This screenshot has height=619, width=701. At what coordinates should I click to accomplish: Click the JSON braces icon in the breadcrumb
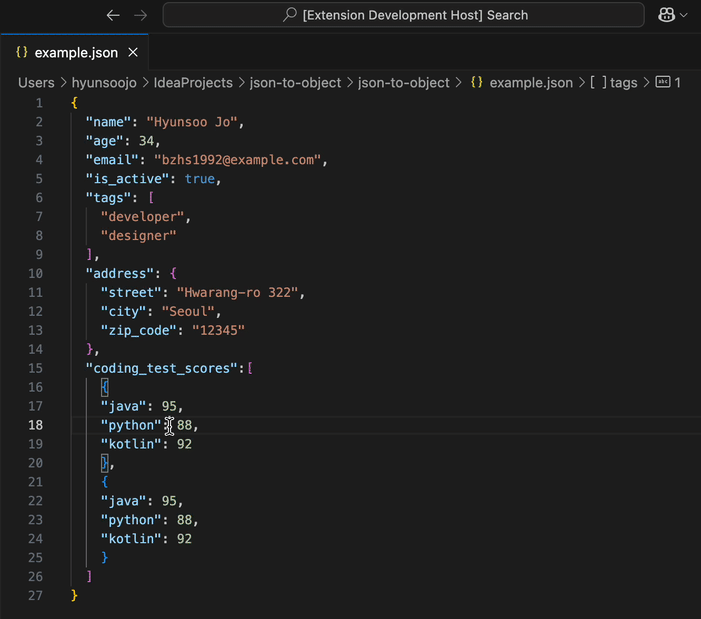[477, 82]
